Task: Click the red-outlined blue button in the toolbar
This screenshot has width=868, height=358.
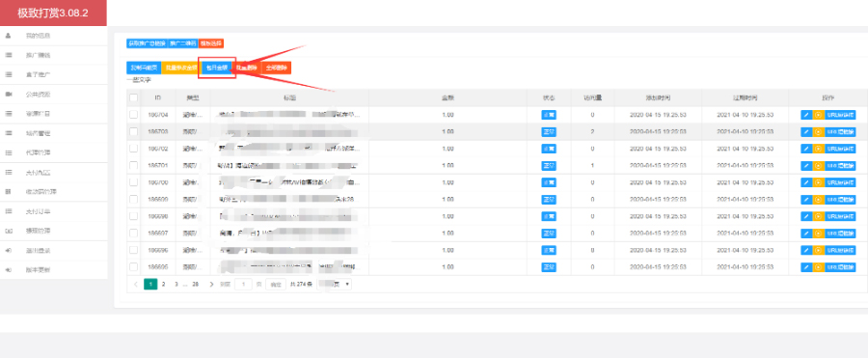Action: coord(217,68)
